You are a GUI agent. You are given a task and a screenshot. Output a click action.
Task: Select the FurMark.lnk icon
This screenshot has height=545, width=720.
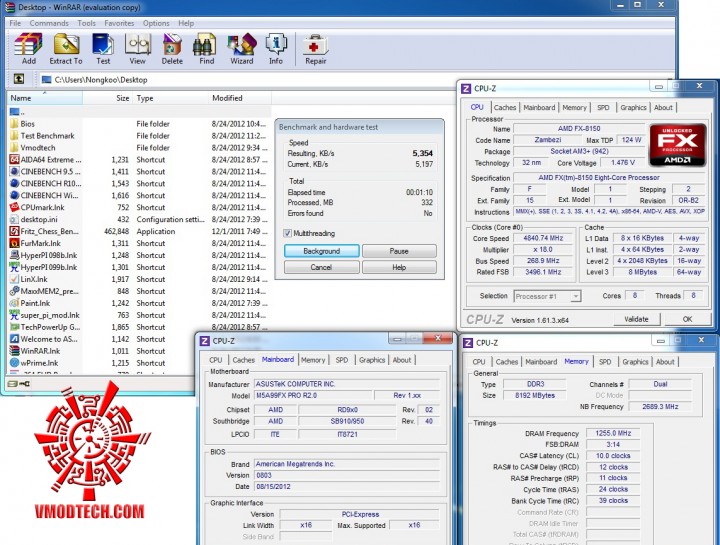click(14, 243)
